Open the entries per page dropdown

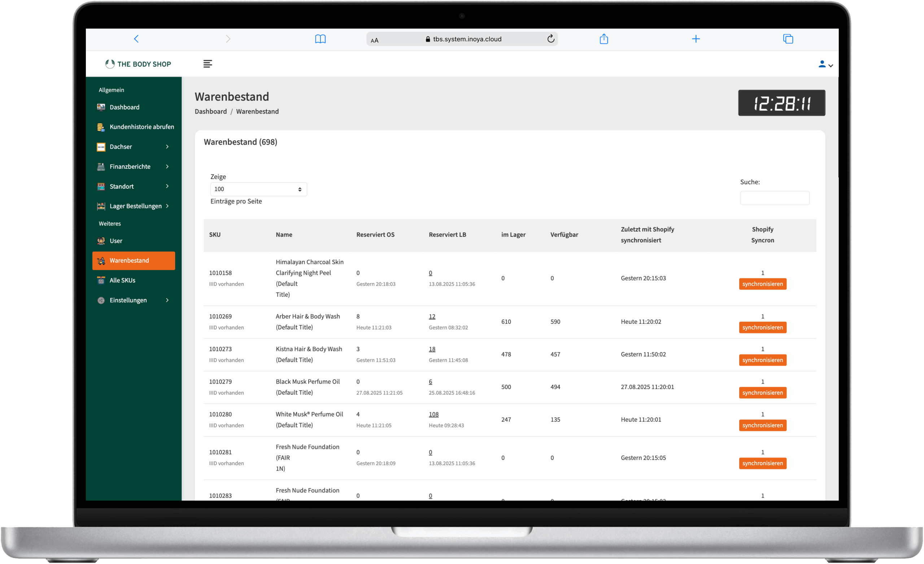(x=258, y=189)
